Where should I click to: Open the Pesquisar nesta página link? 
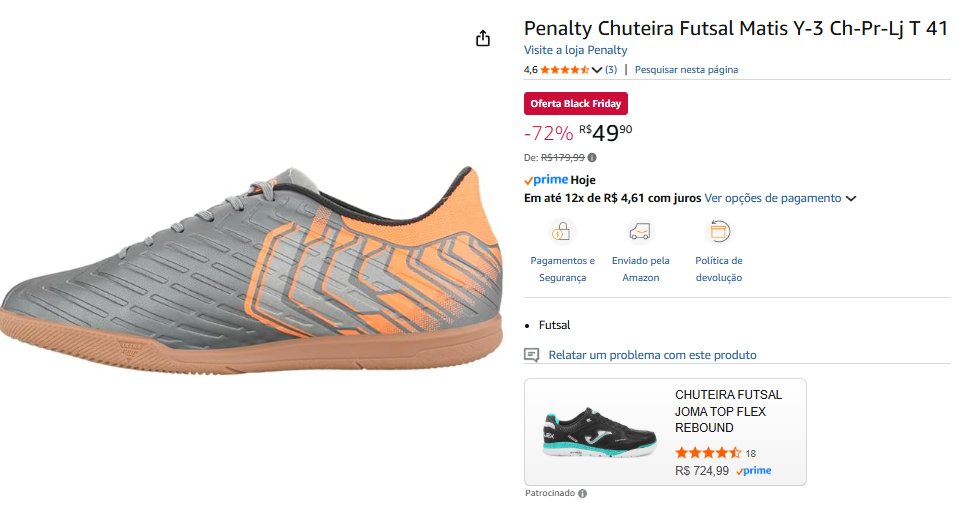(x=686, y=70)
